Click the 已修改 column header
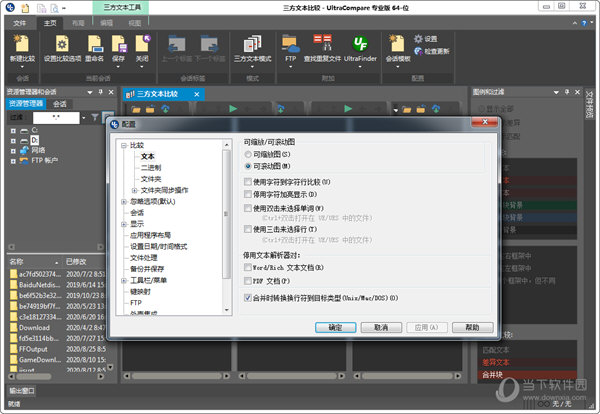600x414 pixels. 84,262
